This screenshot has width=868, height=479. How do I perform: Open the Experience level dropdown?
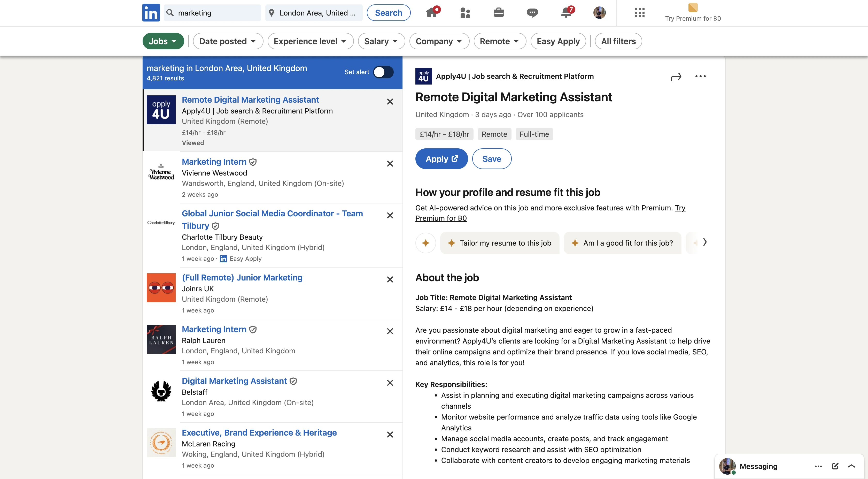[x=310, y=41]
